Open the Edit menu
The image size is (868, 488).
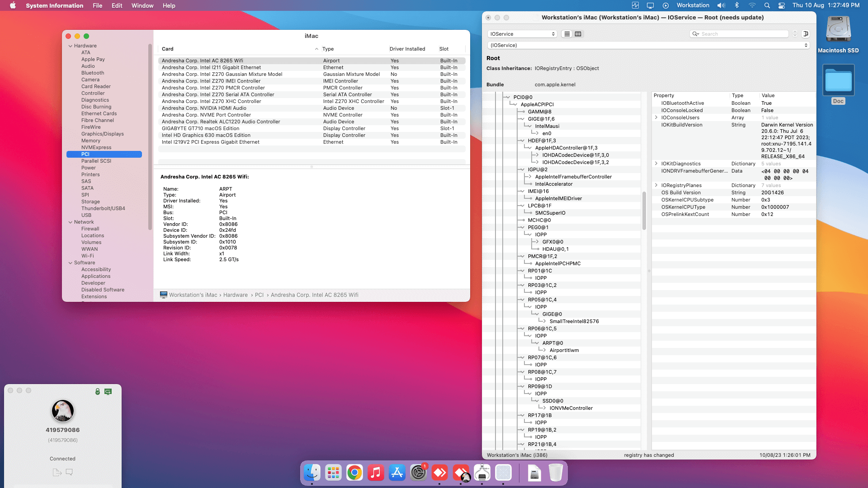click(117, 5)
